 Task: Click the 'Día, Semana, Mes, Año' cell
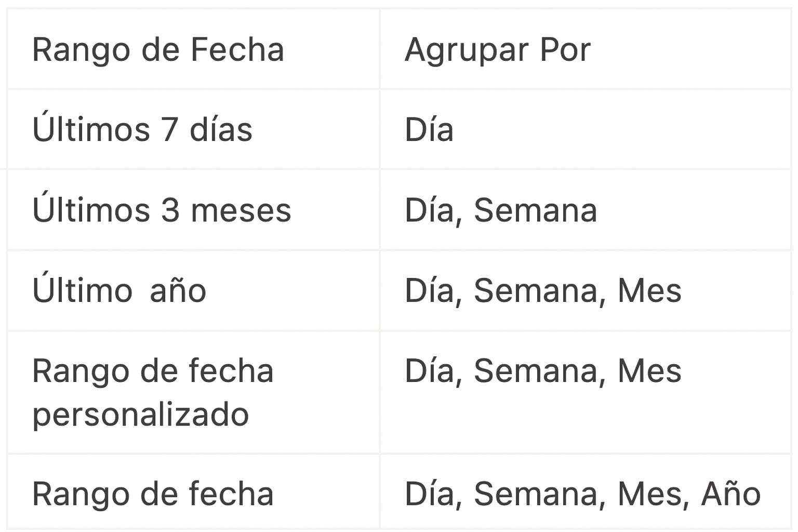point(586,493)
